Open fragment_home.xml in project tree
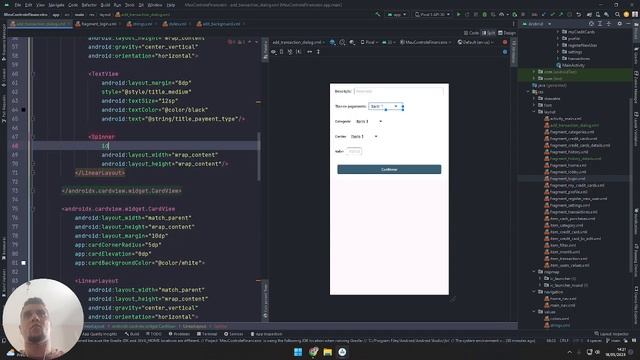 (565, 165)
